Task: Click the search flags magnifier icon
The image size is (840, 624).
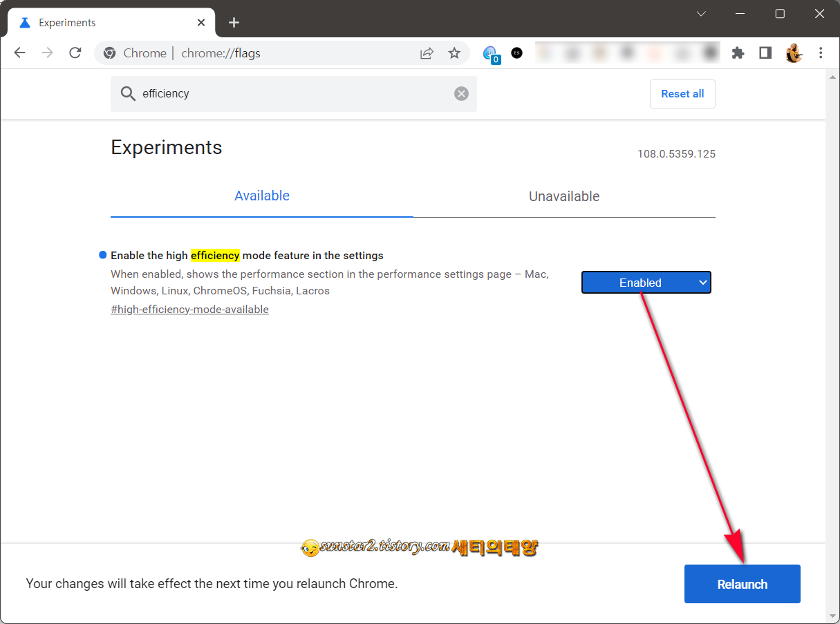Action: coord(128,94)
